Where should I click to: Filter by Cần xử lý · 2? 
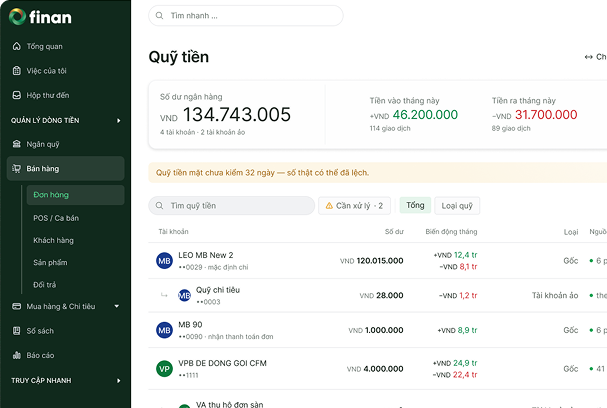(x=354, y=206)
